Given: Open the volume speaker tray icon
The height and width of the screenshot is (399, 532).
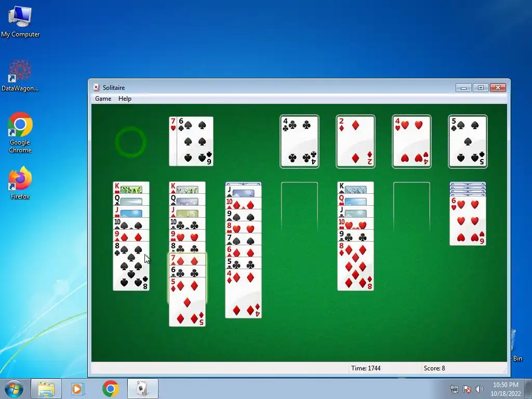Looking at the screenshot, I should [x=480, y=389].
